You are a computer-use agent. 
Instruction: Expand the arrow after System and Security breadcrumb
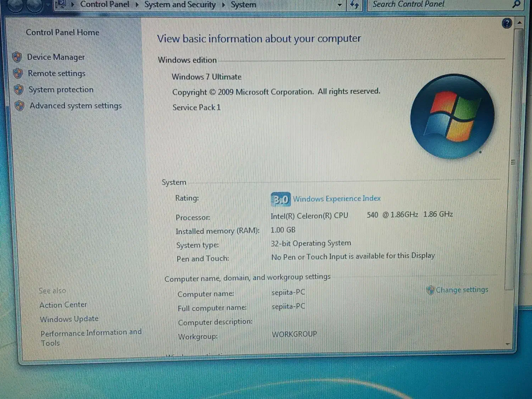(x=223, y=5)
